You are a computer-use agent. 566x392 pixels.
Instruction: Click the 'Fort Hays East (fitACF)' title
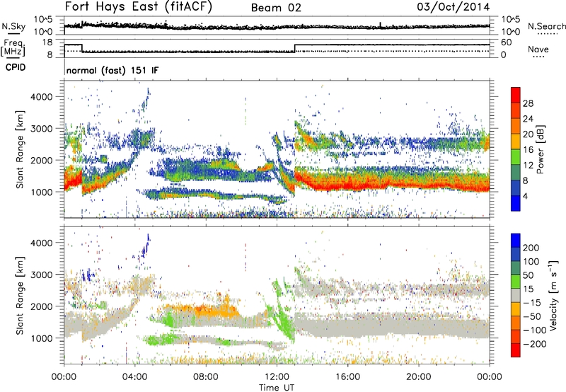[139, 7]
